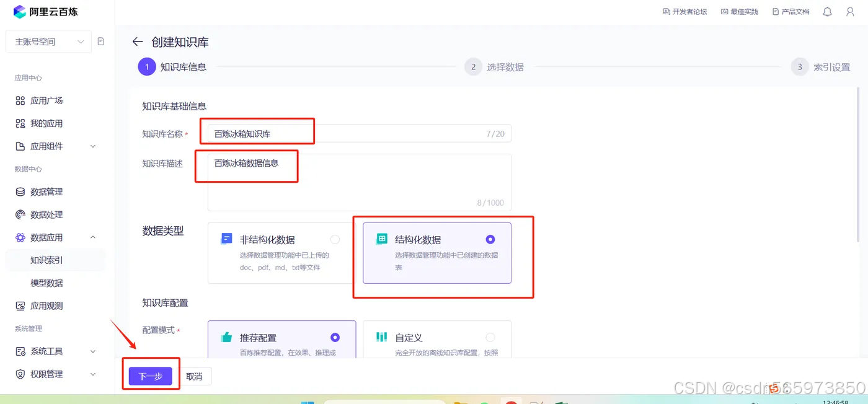Click the 取消 button
This screenshot has height=404, width=868.
(195, 375)
